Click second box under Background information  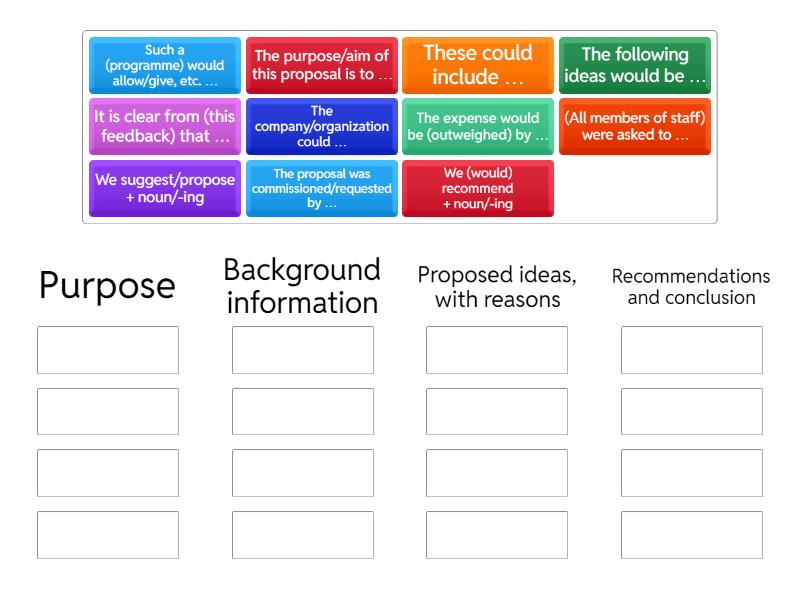(303, 412)
